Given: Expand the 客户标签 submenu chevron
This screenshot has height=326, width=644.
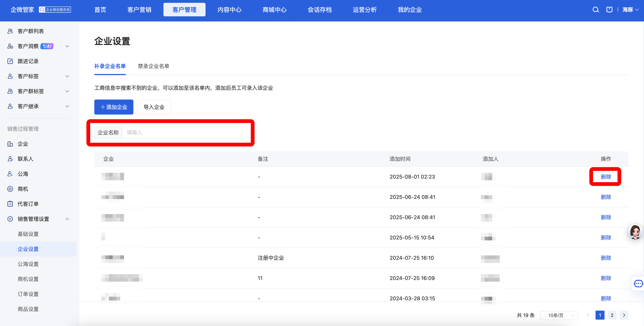Looking at the screenshot, I should coord(67,76).
